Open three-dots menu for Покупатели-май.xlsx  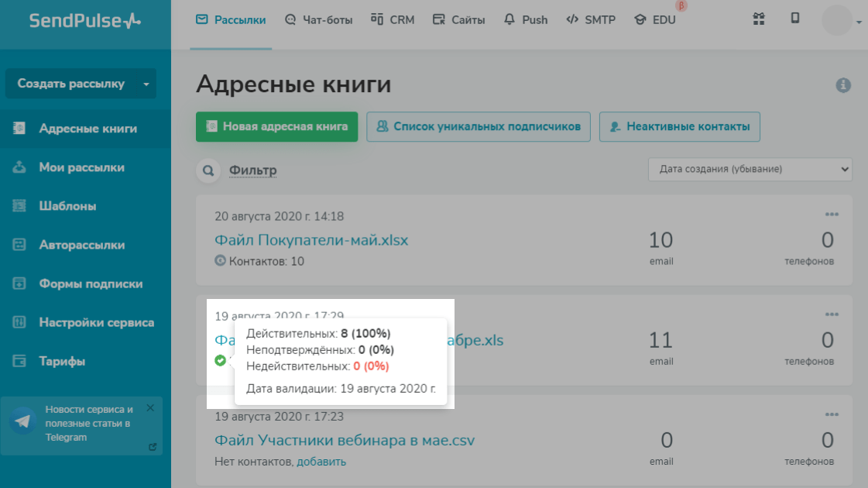[x=832, y=214]
